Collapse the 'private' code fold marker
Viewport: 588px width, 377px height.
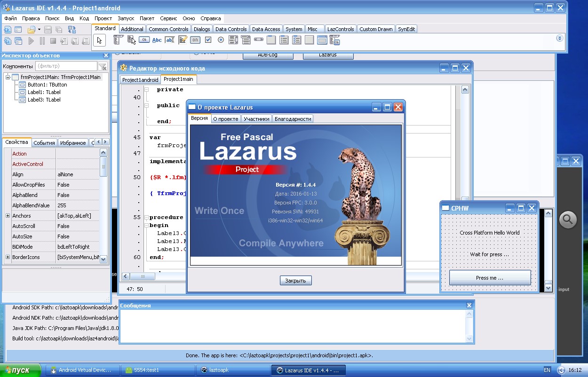[147, 89]
